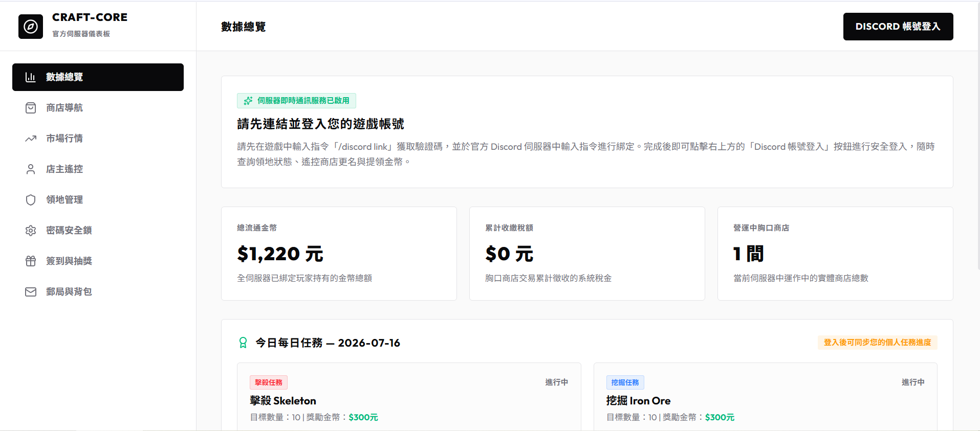Click the 官方伺服器儀表板 subtitle
Image resolution: width=980 pixels, height=431 pixels.
click(81, 34)
